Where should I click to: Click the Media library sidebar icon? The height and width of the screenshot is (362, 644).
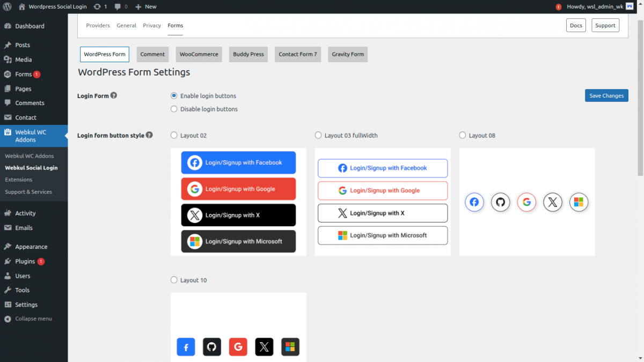click(8, 60)
